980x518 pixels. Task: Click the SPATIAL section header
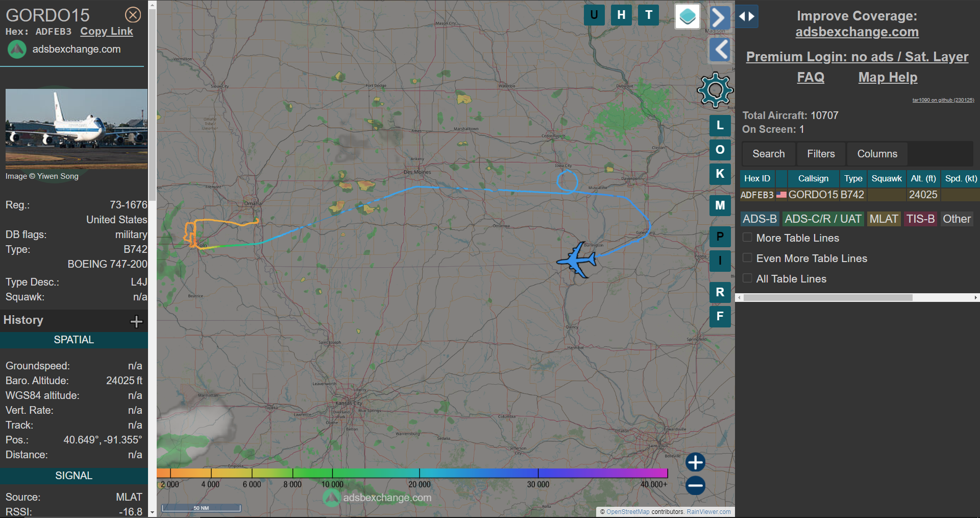pos(74,340)
